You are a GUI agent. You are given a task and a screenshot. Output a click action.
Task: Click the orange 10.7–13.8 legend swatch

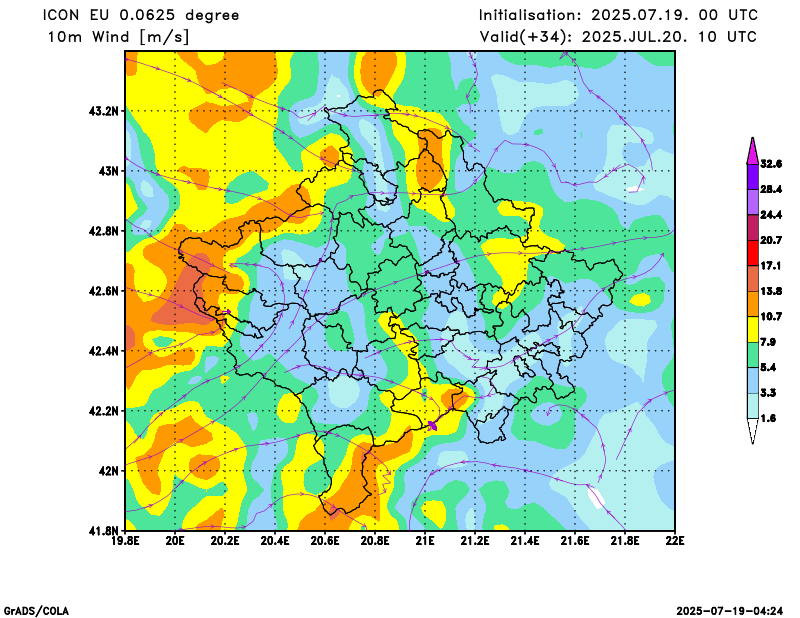pos(752,304)
